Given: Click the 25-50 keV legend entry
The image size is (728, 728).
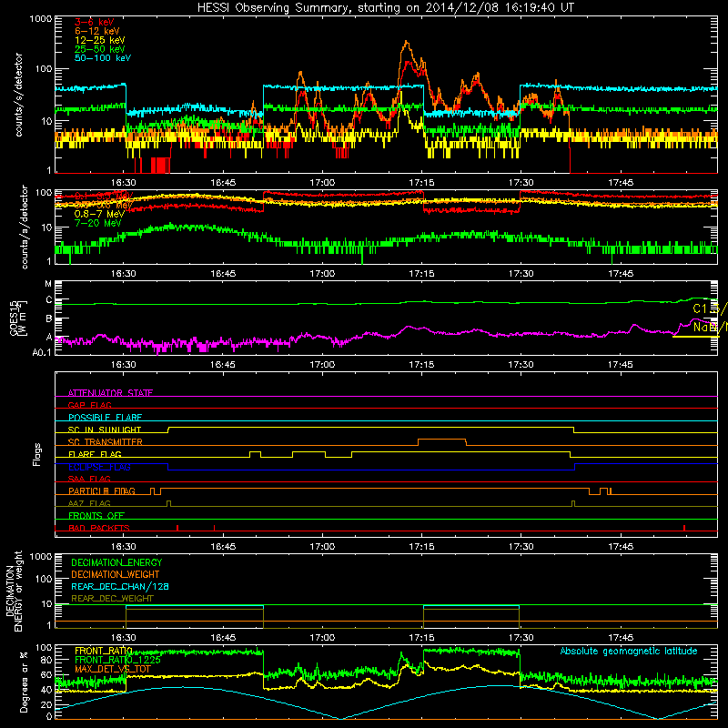Looking at the screenshot, I should [x=99, y=49].
